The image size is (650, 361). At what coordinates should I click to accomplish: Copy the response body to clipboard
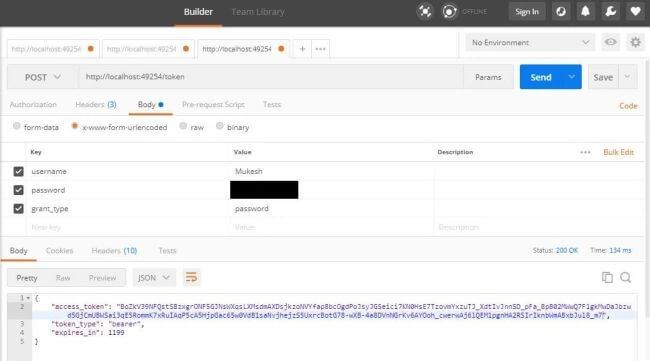coord(607,277)
